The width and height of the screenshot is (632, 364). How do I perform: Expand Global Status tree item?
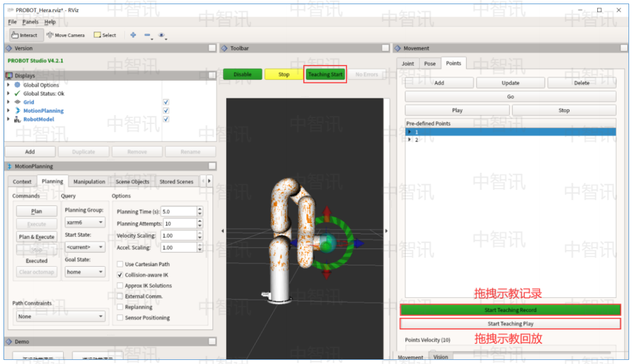(x=8, y=94)
